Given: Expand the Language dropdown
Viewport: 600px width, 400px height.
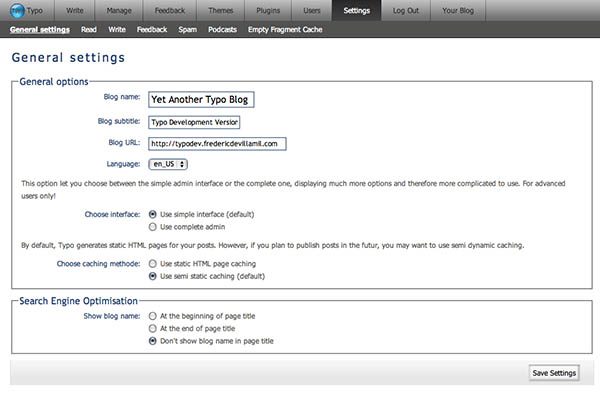Looking at the screenshot, I should [x=168, y=164].
